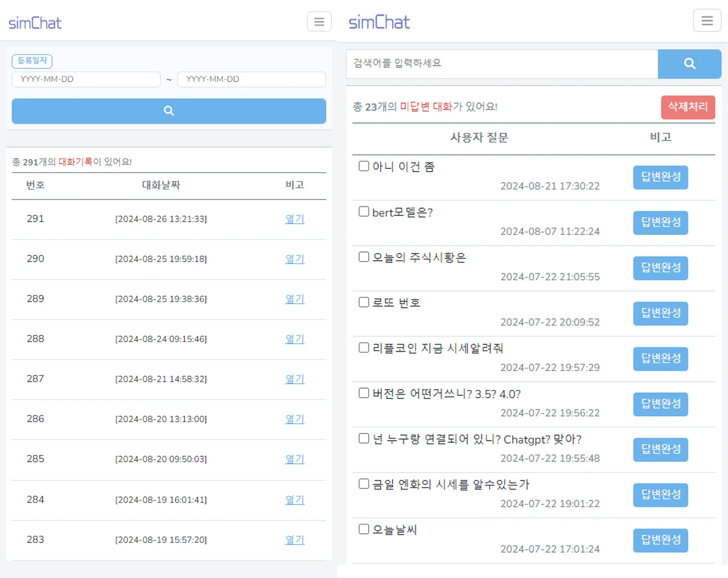Click the 등록일자 label tag
The width and height of the screenshot is (728, 578).
[32, 61]
